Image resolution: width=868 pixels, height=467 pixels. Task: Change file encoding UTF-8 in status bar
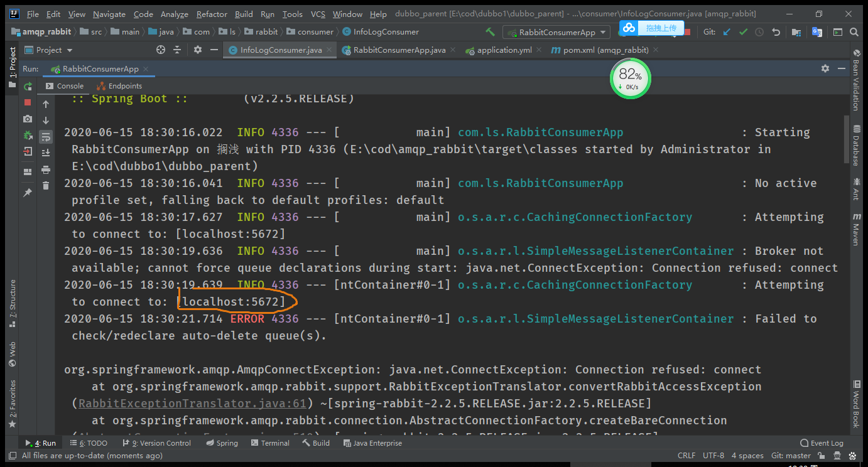coord(713,456)
